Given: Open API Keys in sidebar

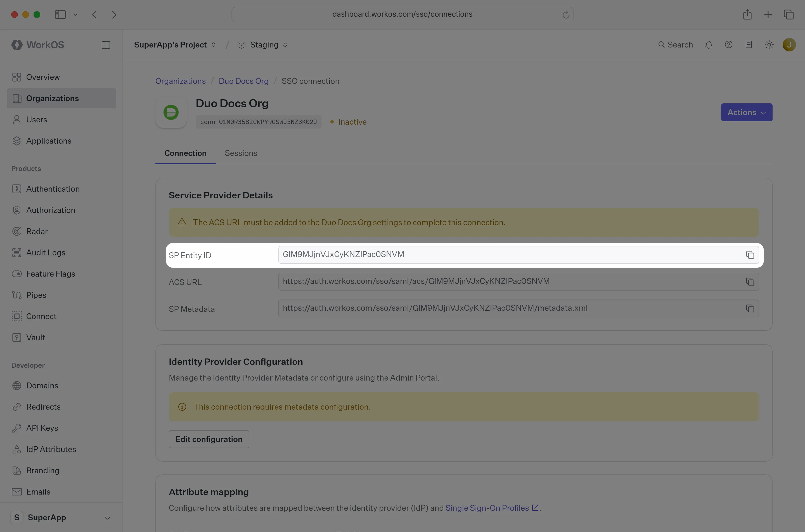Looking at the screenshot, I should (x=61, y=428).
